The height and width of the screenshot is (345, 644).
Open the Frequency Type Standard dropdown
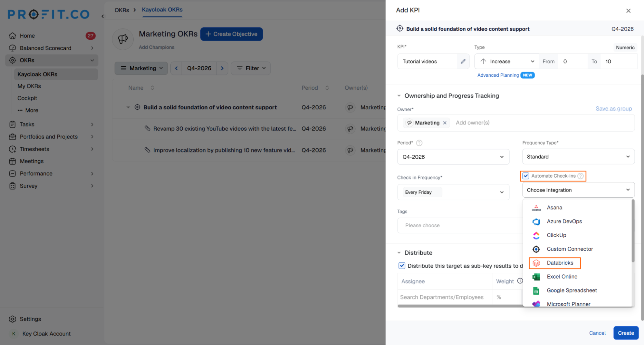(x=578, y=157)
